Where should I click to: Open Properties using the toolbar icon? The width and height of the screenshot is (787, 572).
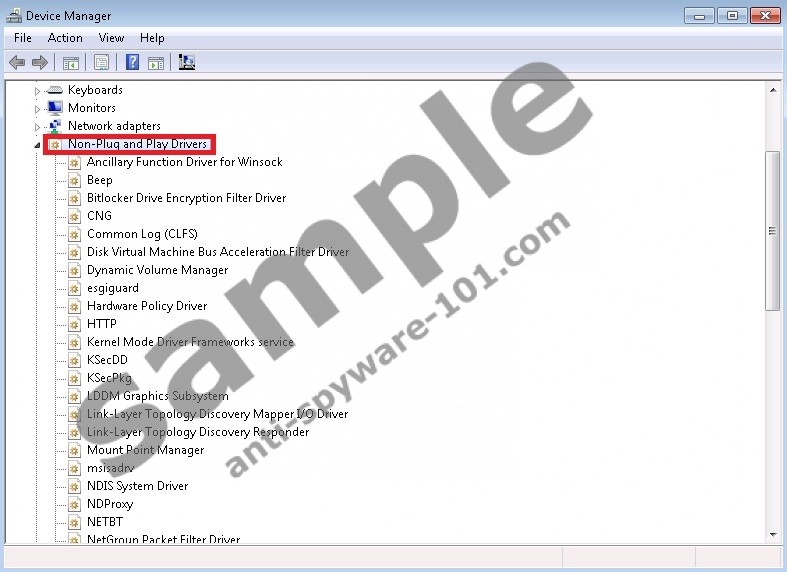[101, 63]
